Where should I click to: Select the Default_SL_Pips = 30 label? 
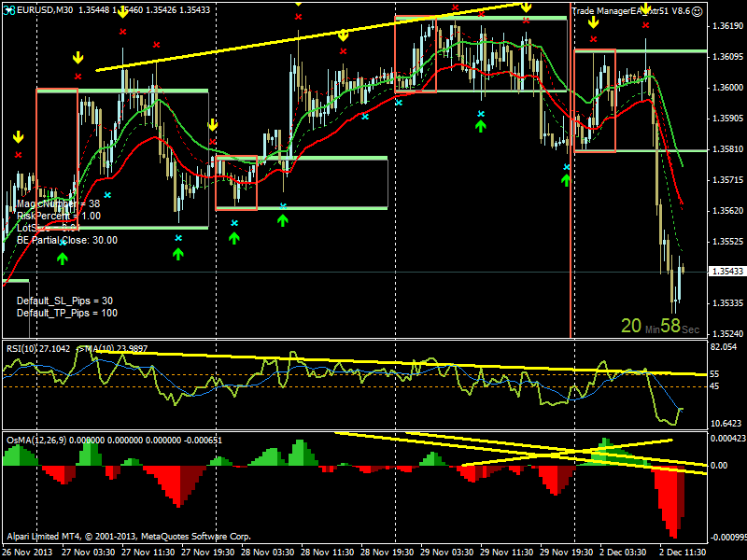coord(64,301)
